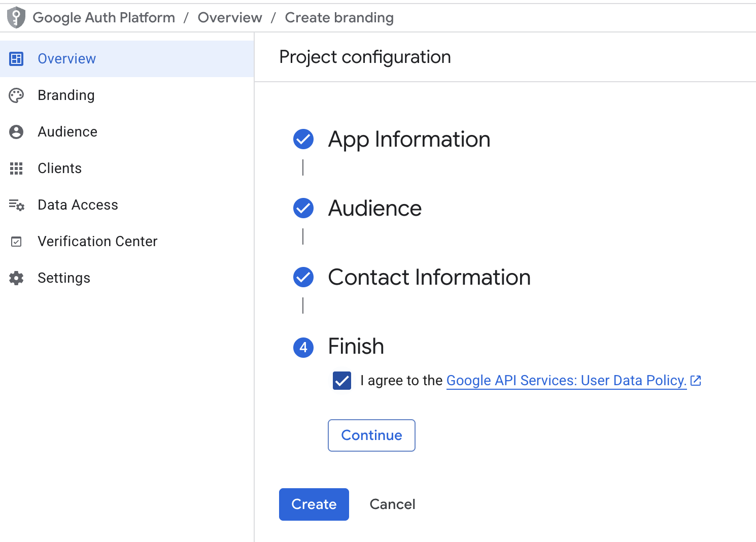756x542 pixels.
Task: Click the Clients grid icon
Action: click(x=16, y=168)
